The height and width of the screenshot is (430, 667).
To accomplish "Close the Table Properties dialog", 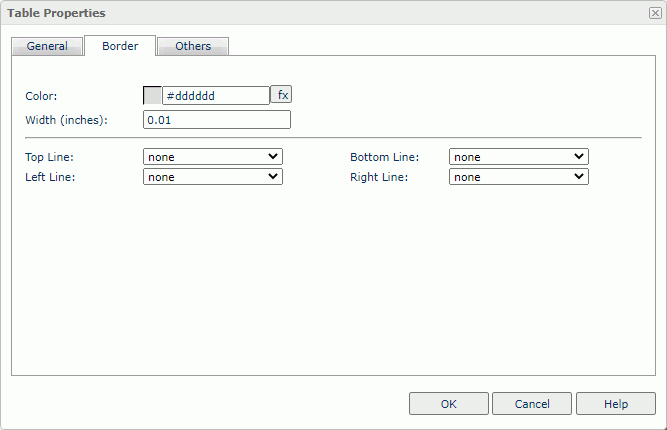I will pyautogui.click(x=654, y=13).
